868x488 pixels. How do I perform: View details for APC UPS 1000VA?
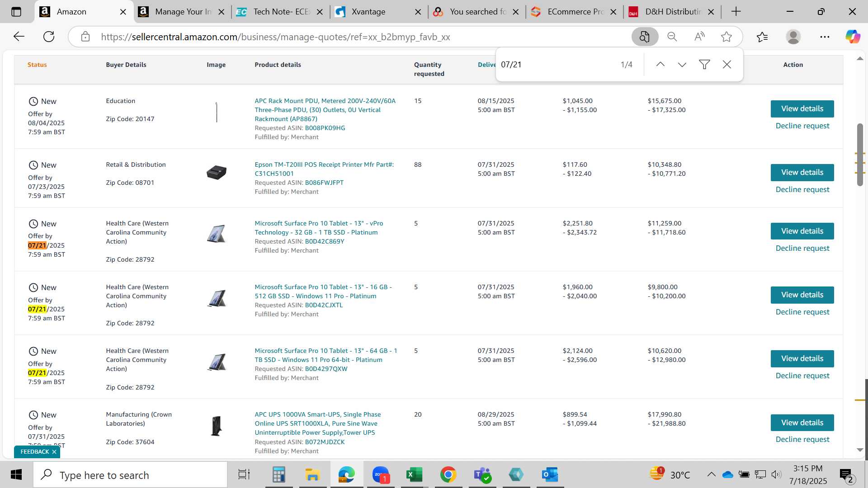coord(802,423)
